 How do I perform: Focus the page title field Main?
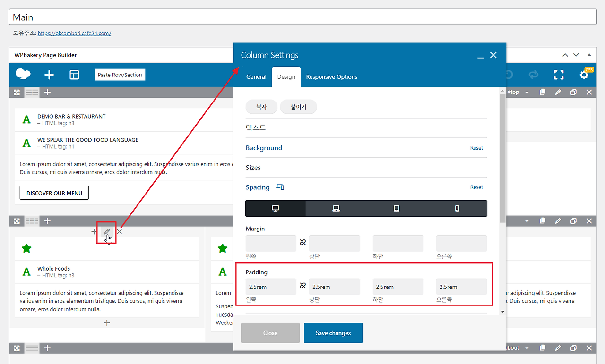[303, 17]
